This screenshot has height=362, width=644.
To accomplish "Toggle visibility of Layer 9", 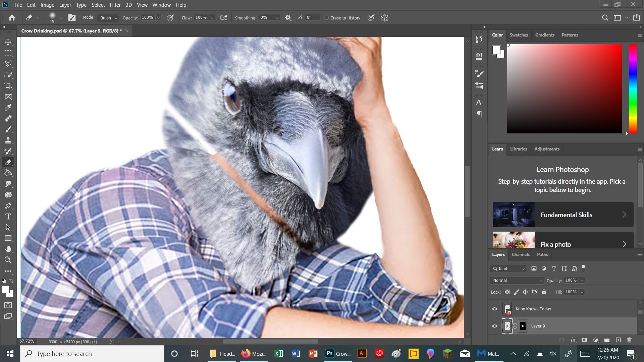I will point(494,326).
